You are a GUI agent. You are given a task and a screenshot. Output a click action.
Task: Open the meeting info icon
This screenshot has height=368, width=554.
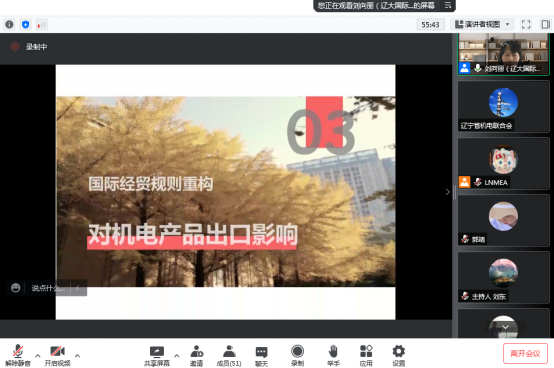(9, 24)
